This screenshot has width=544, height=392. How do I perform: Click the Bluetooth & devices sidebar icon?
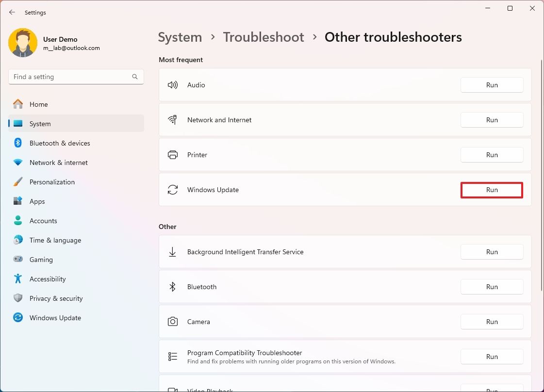[18, 143]
